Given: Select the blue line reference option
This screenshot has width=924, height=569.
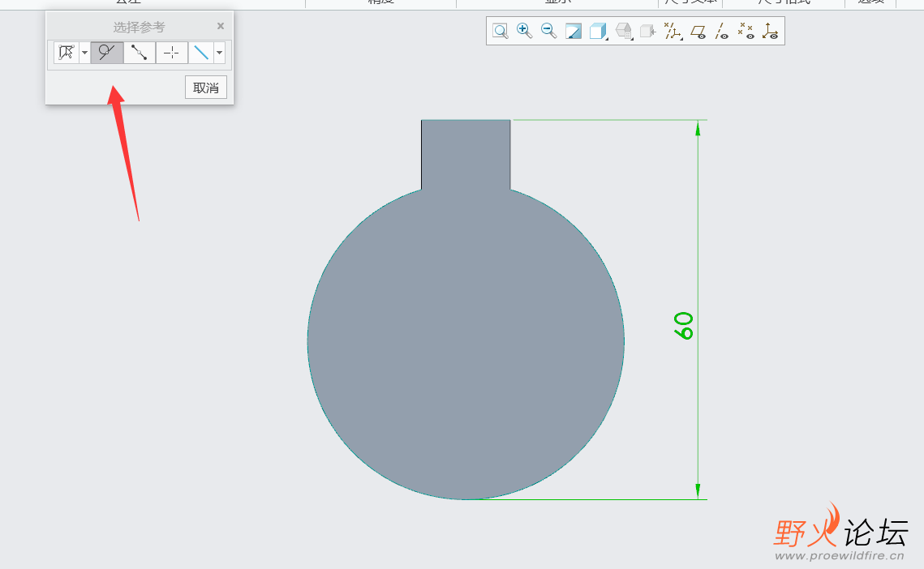Looking at the screenshot, I should click(201, 53).
